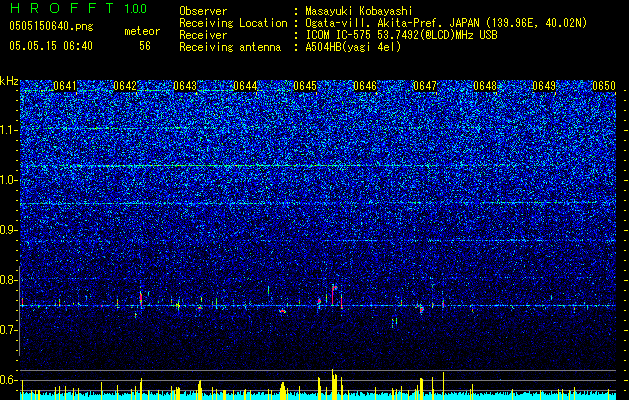Screen dimensions: 629x400
Task: Click the A504HB(yagi 4el) antenna text
Action: 353,47
